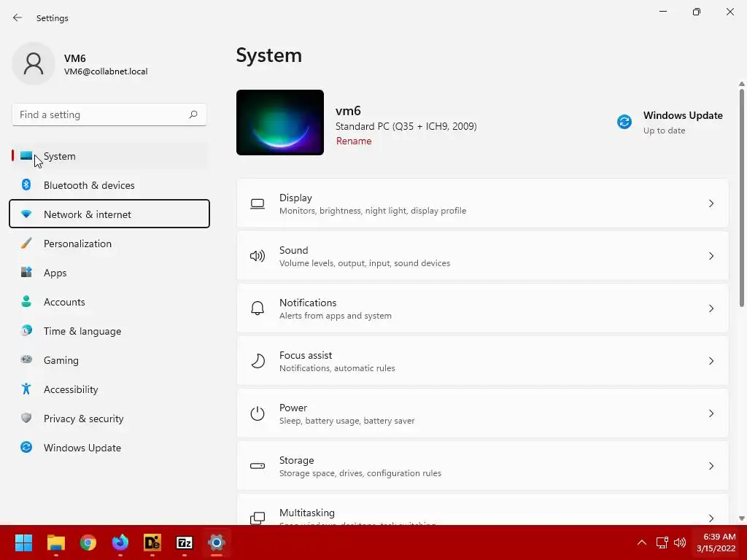Click the scrollbar down arrow

click(741, 518)
